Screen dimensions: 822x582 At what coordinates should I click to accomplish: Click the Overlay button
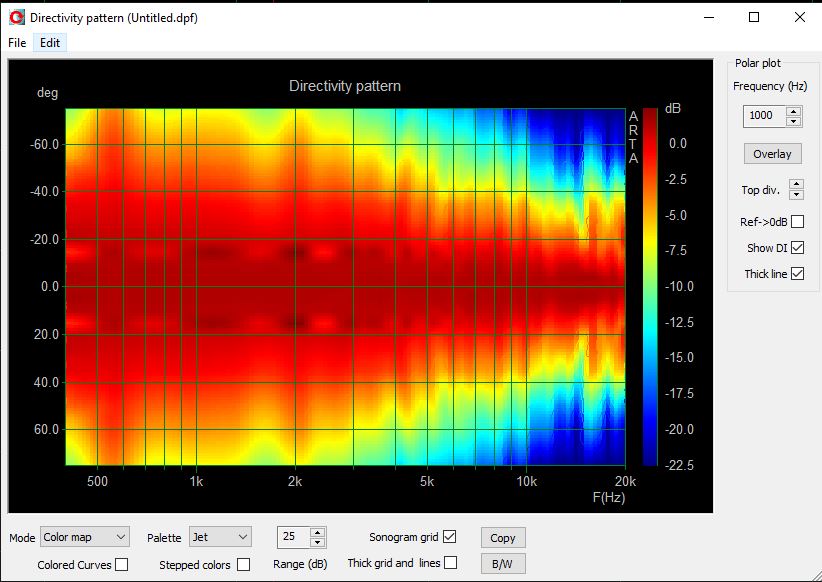coord(772,154)
